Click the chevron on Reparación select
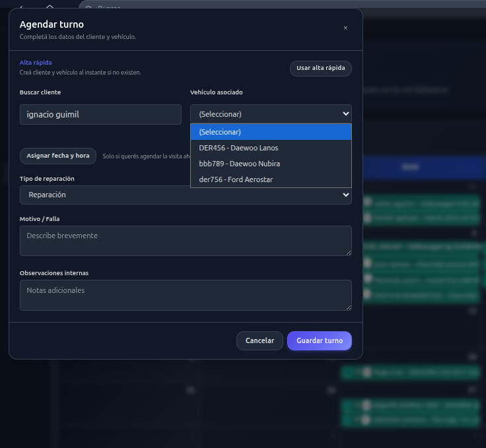 point(345,195)
